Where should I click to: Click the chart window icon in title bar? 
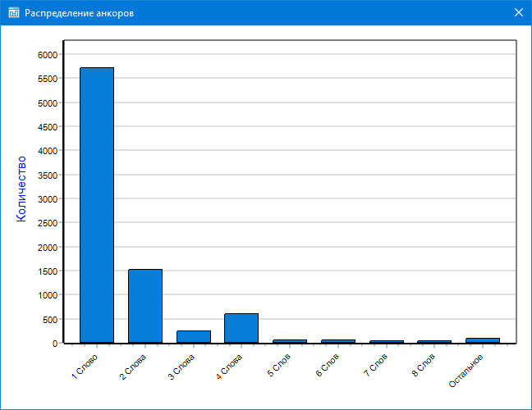pyautogui.click(x=13, y=13)
